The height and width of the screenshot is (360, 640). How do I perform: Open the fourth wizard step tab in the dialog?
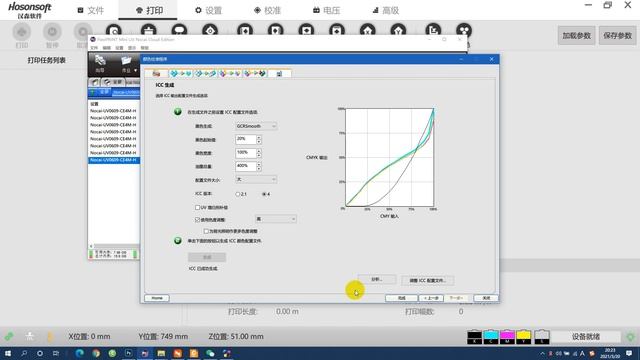pyautogui.click(x=230, y=73)
